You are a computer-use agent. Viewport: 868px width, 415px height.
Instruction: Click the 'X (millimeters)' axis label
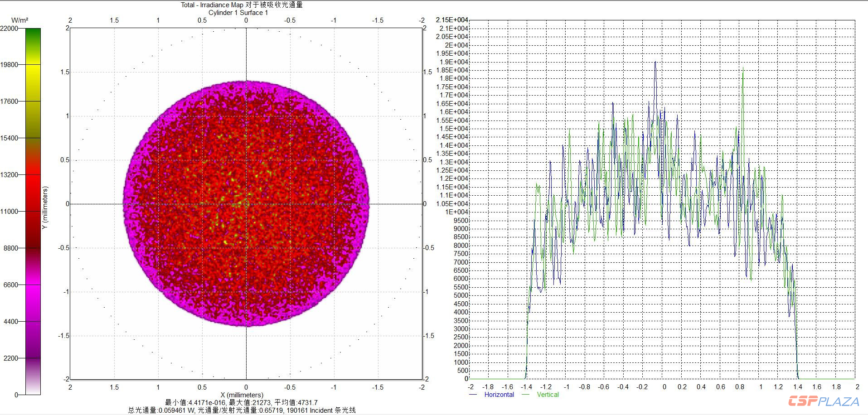pos(242,395)
